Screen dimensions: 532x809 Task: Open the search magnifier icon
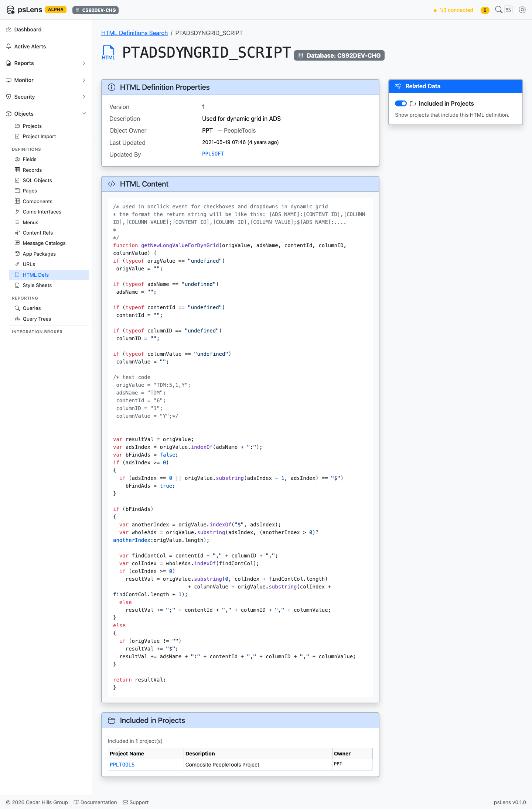[x=499, y=10]
